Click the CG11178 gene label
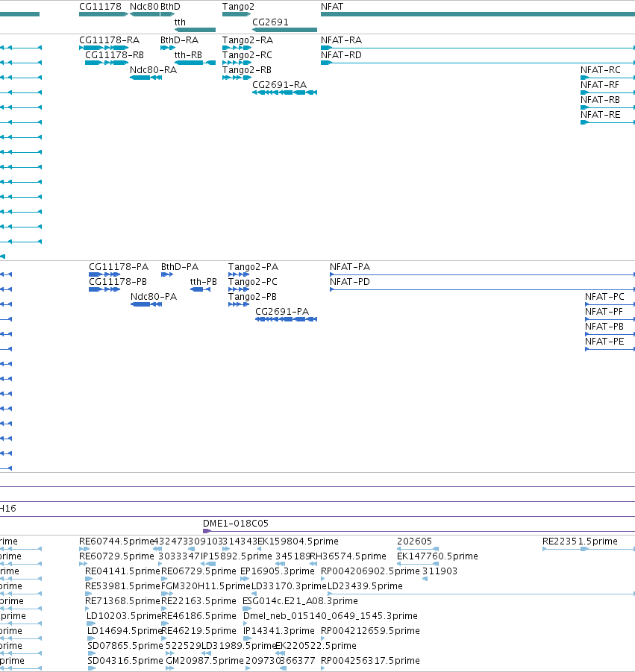The image size is (635, 672). [x=100, y=7]
